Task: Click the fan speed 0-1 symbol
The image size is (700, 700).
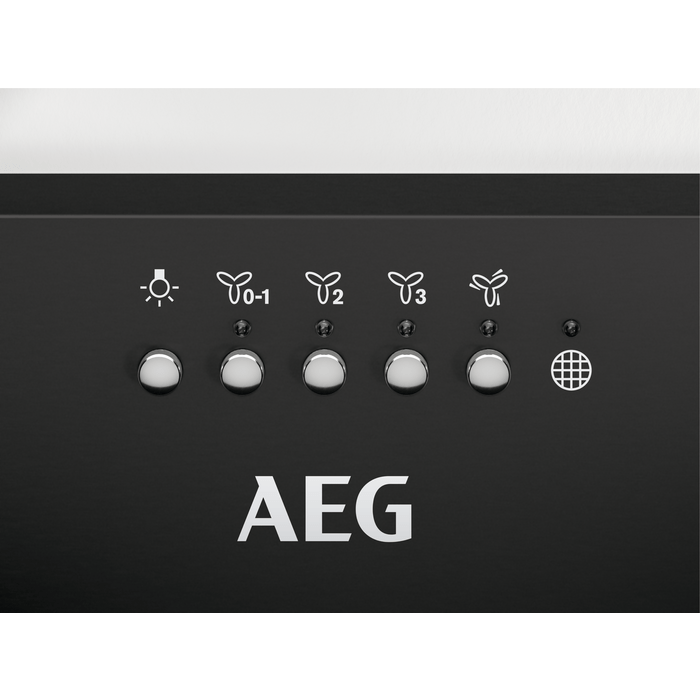Action: [243, 288]
